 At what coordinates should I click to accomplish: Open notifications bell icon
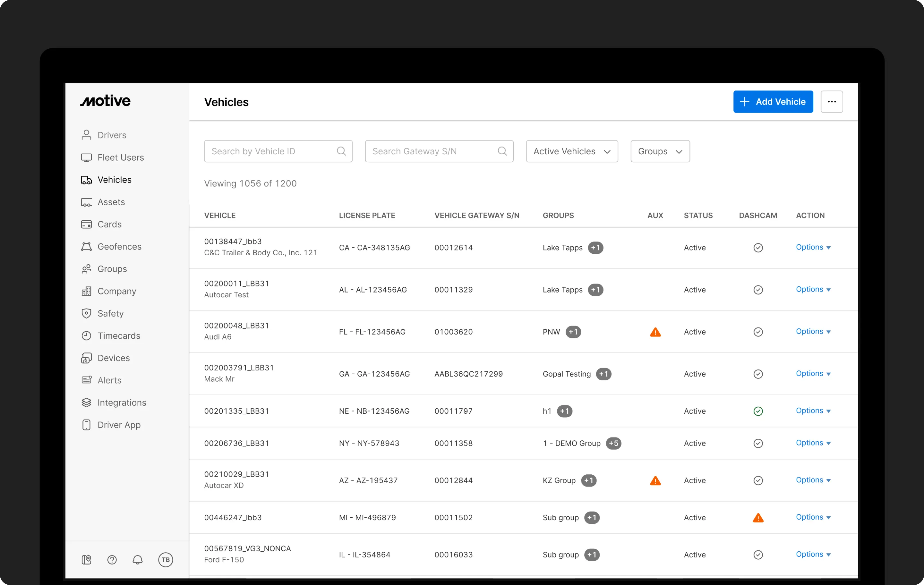click(137, 560)
